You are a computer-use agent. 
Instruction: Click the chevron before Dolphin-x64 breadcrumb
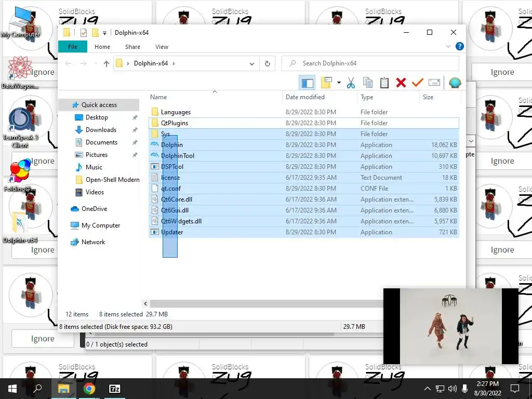pyautogui.click(x=128, y=63)
